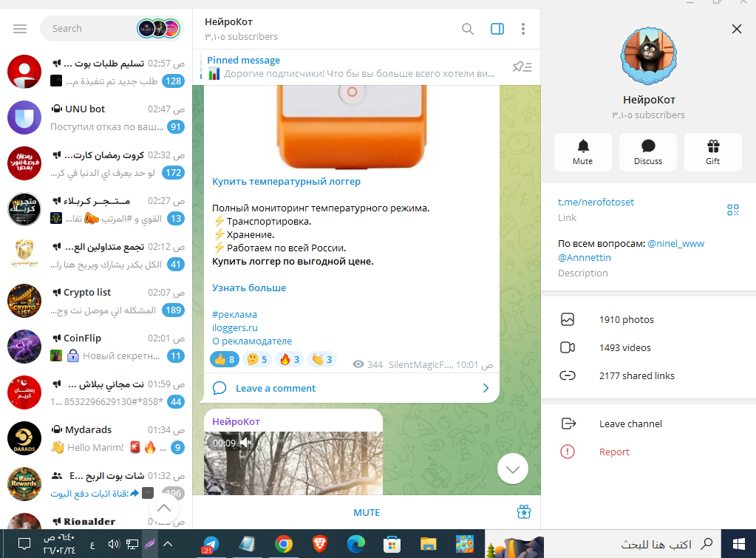This screenshot has width=756, height=558.
Task: Click gift icon in bottom bar
Action: point(524,512)
